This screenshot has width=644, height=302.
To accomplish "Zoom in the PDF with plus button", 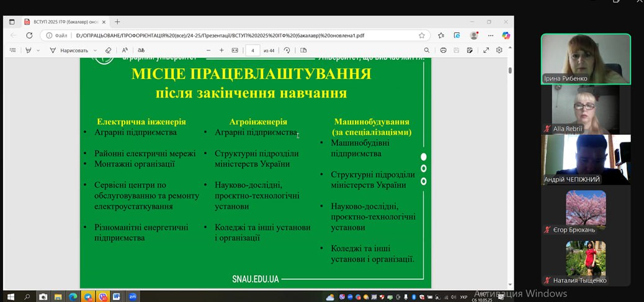I will click(221, 50).
